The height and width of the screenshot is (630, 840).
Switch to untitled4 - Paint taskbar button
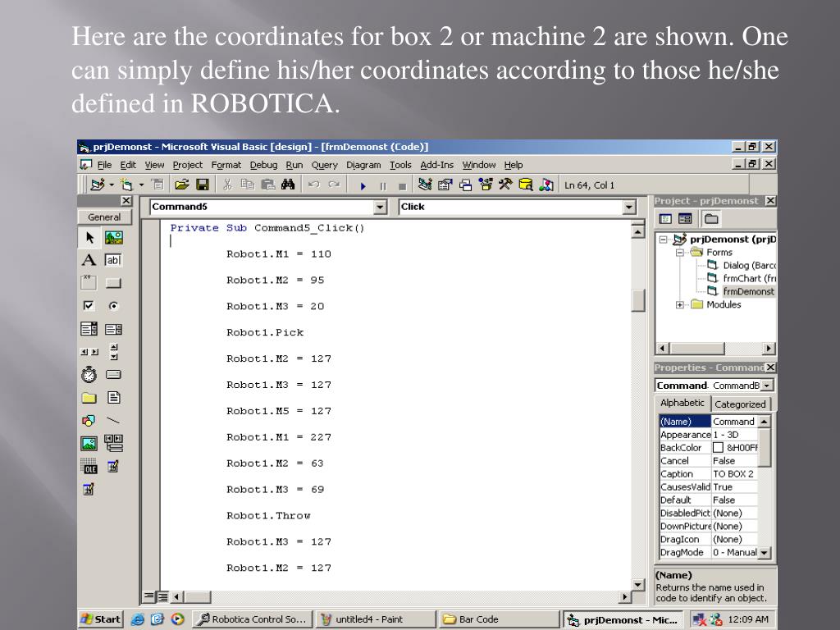click(376, 619)
